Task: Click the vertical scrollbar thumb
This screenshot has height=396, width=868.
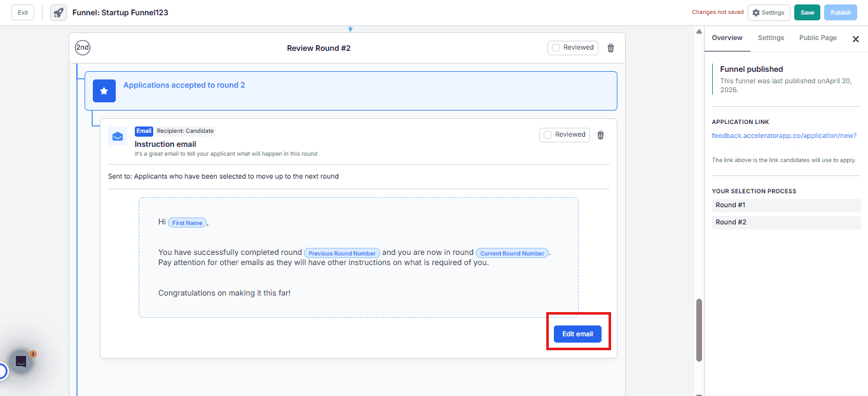Action: click(699, 329)
